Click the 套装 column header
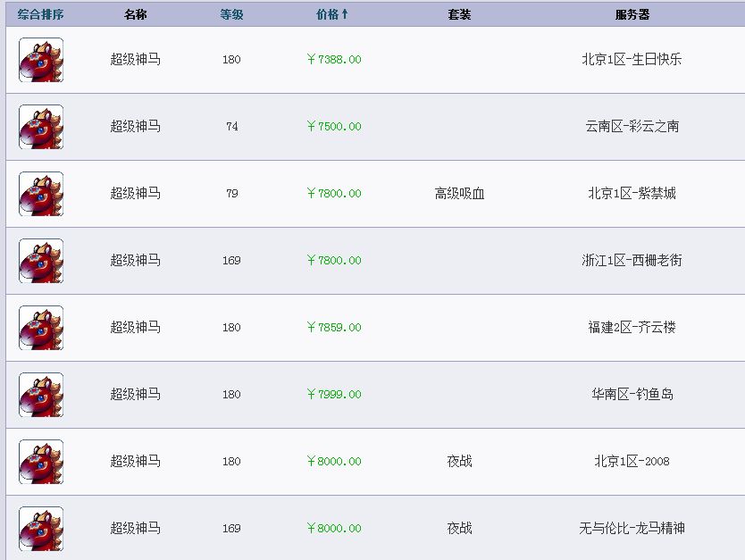 pyautogui.click(x=459, y=14)
